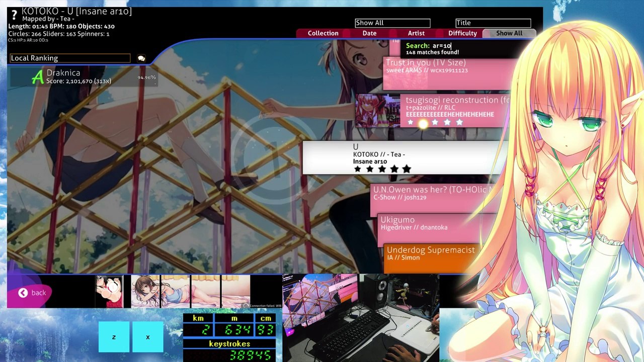Click the question mark ranked-status icon
The image size is (644, 362).
(14, 15)
